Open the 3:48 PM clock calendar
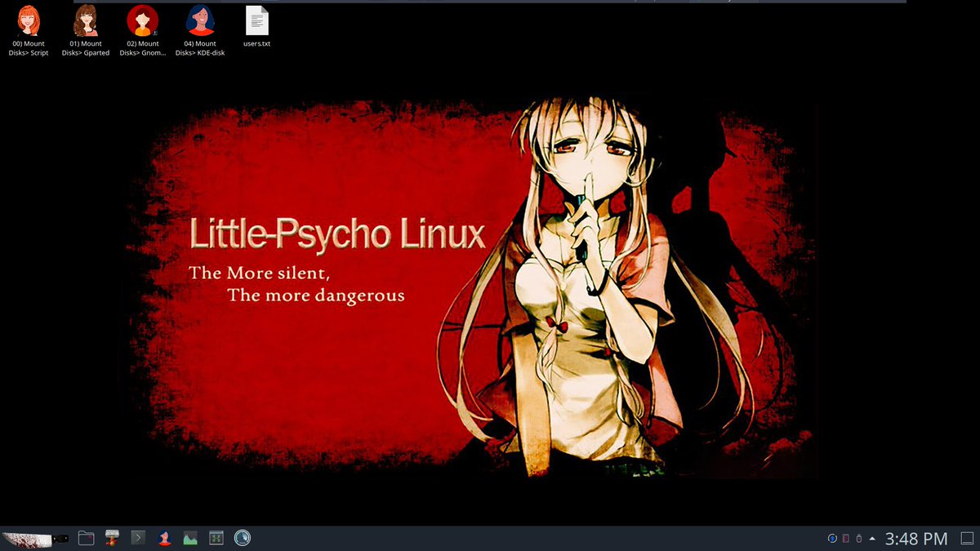This screenshot has width=980, height=551. pyautogui.click(x=916, y=539)
